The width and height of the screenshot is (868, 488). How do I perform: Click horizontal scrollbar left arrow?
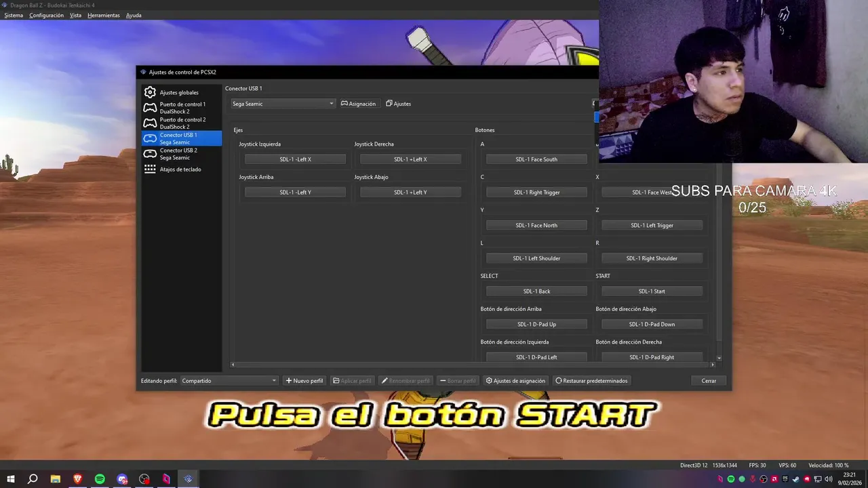click(x=233, y=365)
